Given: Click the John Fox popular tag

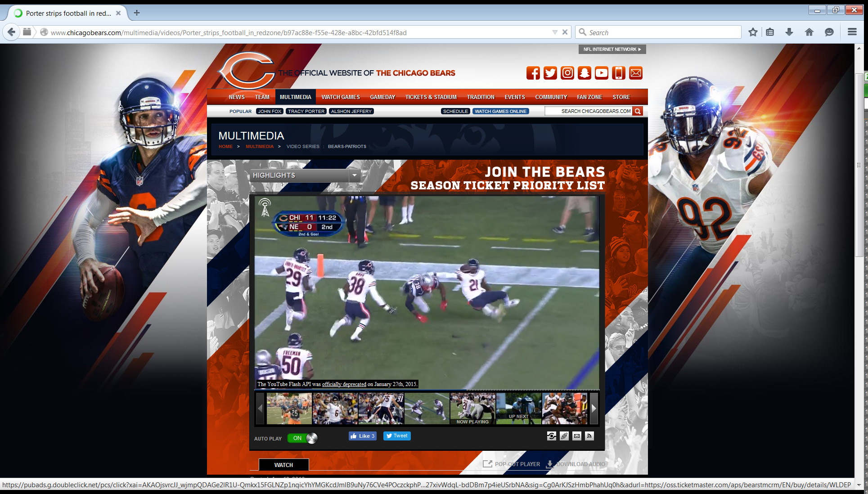Looking at the screenshot, I should (270, 111).
